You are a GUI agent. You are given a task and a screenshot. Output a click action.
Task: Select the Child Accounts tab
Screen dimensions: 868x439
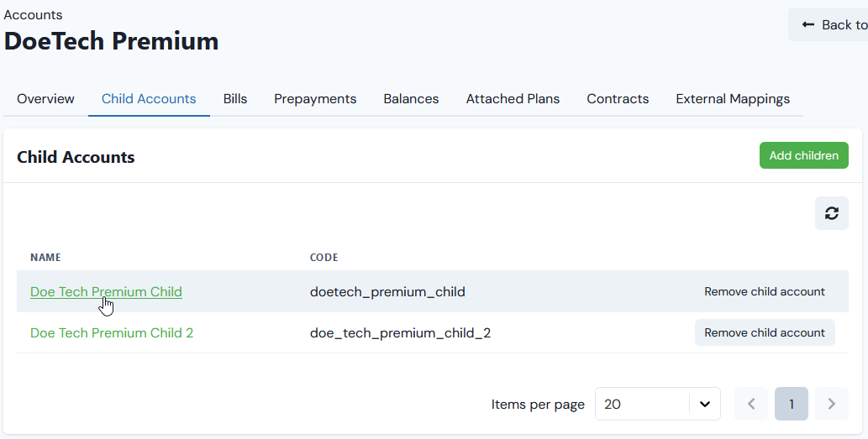[x=149, y=99]
